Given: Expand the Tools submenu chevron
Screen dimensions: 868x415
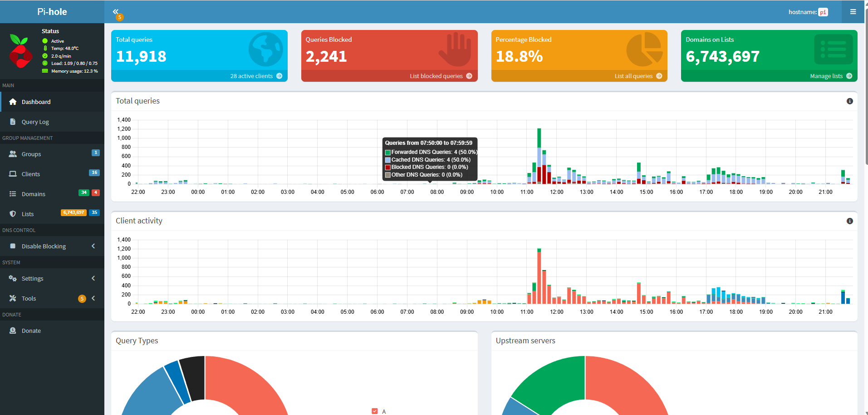Looking at the screenshot, I should pyautogui.click(x=93, y=298).
